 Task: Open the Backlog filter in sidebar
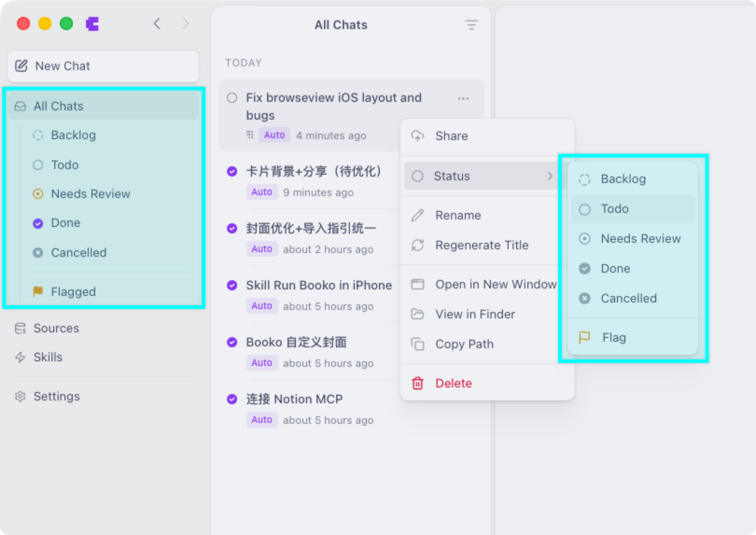click(x=73, y=135)
